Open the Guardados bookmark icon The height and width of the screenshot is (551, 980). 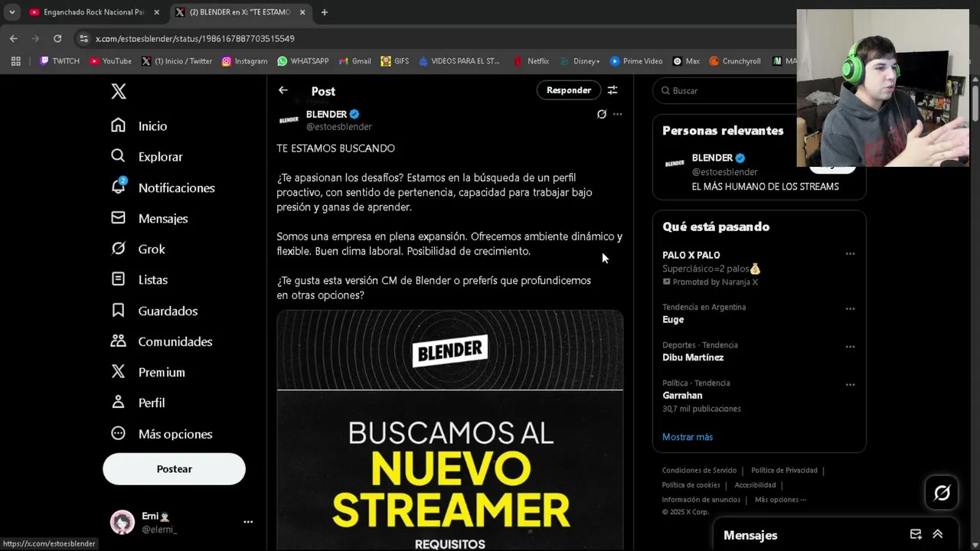click(118, 310)
